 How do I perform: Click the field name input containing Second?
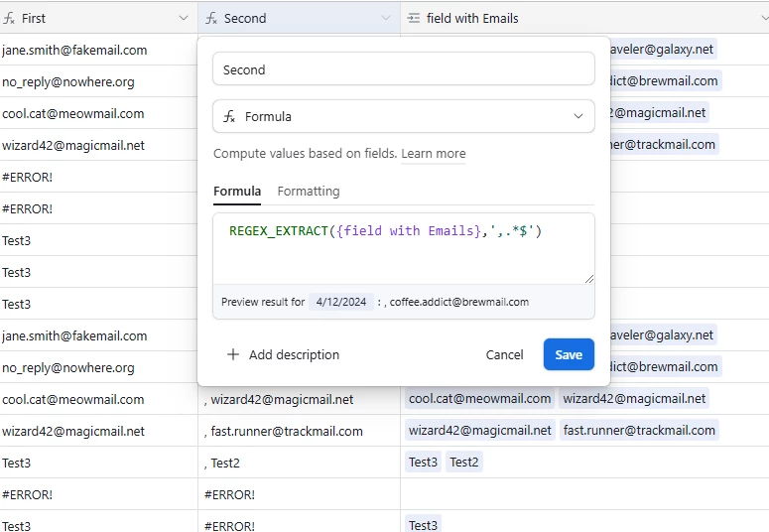(404, 69)
